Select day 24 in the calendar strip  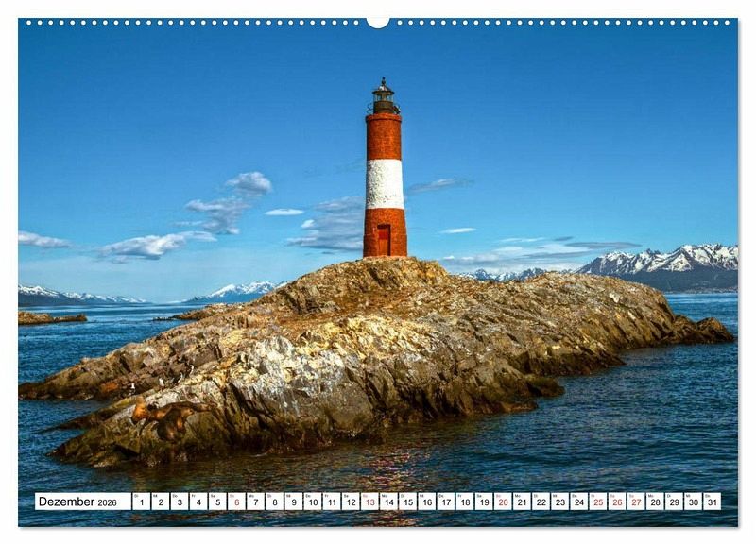coord(579,502)
